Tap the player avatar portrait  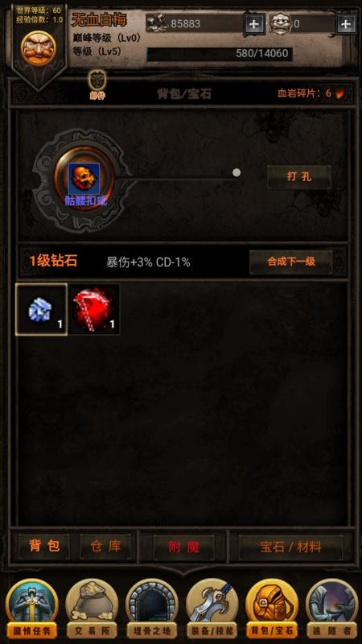pos(39,49)
